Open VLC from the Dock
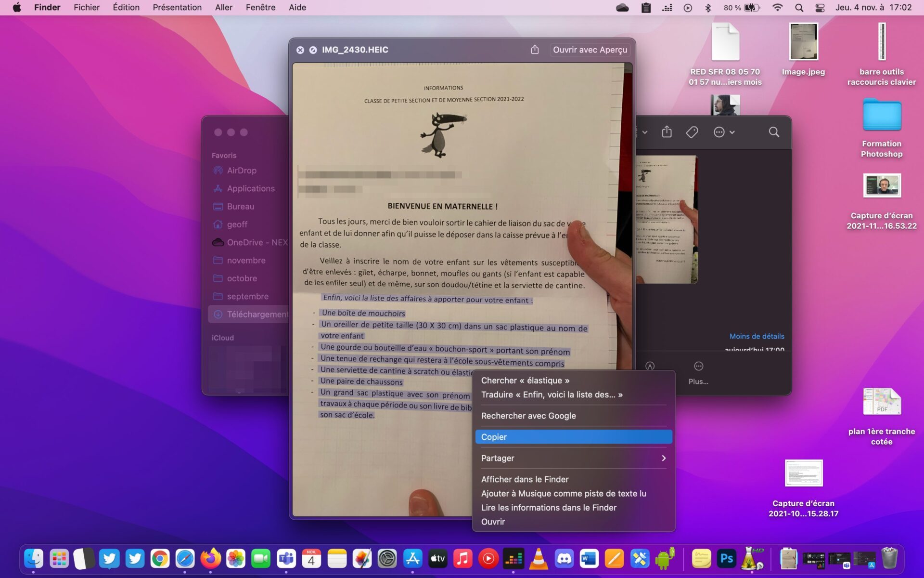 (539, 559)
